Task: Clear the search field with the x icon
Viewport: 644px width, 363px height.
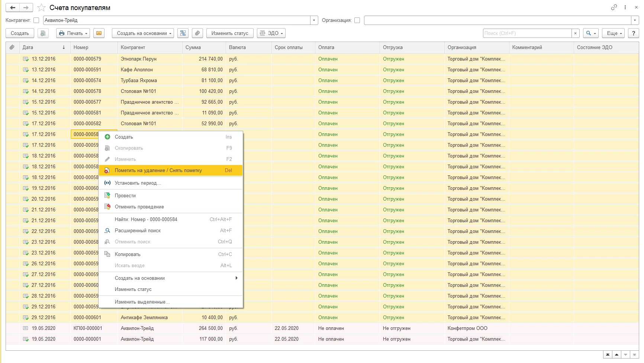Action: (x=576, y=33)
